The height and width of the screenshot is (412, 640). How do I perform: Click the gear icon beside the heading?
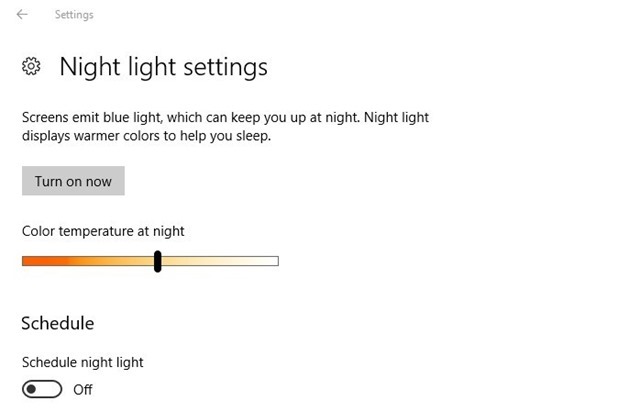click(31, 67)
